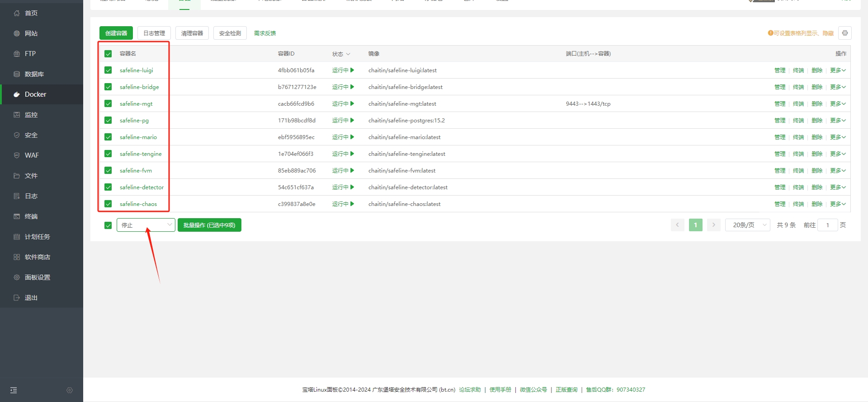Viewport: 868px width, 402px height.
Task: Click 删除 for safeline-detector container
Action: coord(817,187)
